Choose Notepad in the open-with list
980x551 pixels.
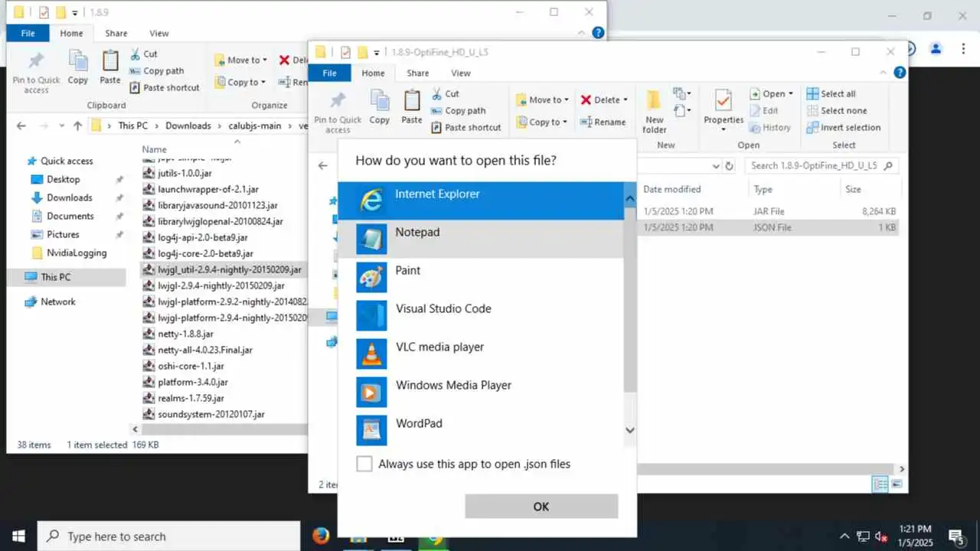(x=481, y=239)
